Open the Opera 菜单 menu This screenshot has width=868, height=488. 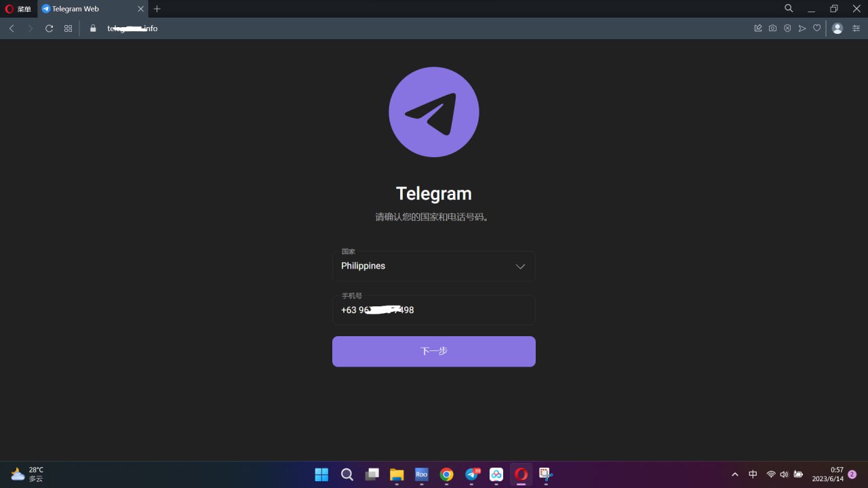click(x=18, y=9)
